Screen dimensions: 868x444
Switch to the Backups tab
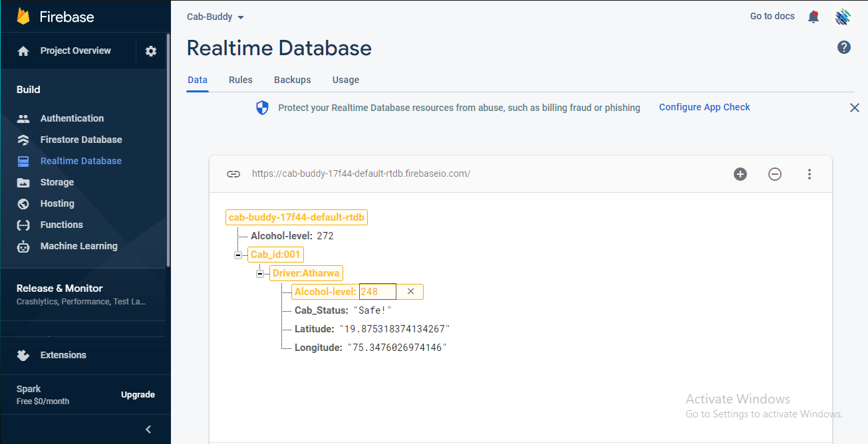point(293,80)
